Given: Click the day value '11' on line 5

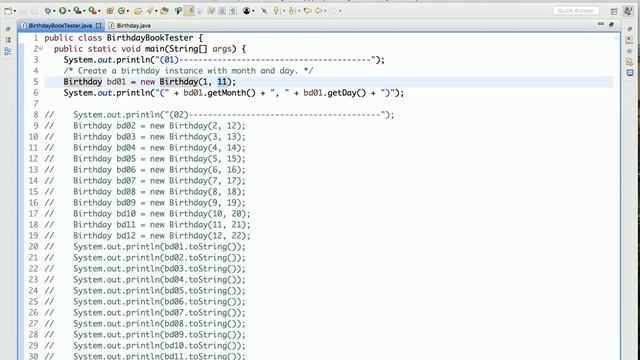Looking at the screenshot, I should click(x=222, y=82).
